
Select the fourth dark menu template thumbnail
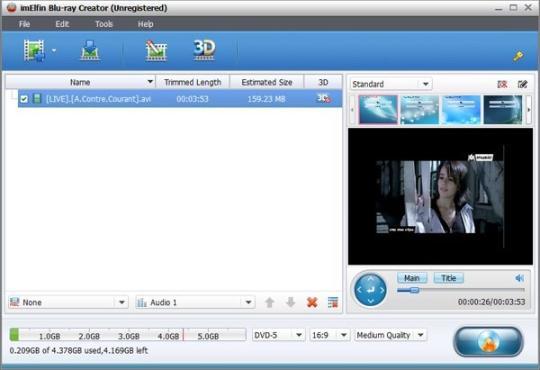pyautogui.click(x=503, y=110)
